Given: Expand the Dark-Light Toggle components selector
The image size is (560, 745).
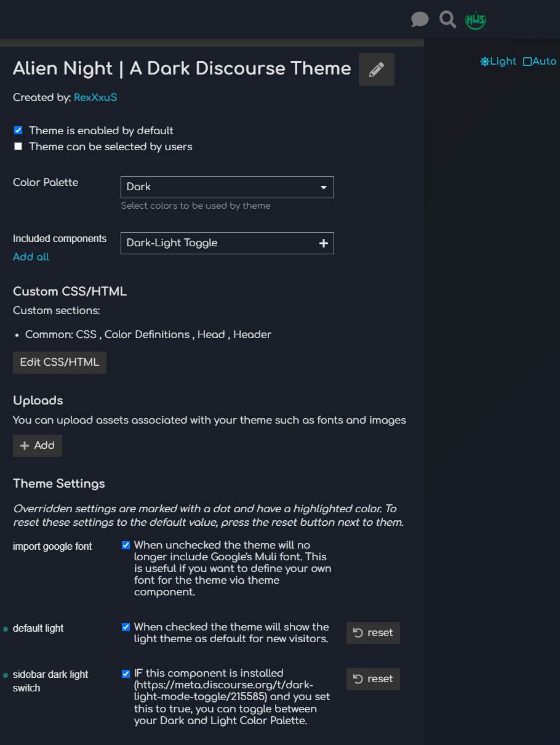Looking at the screenshot, I should pos(218,243).
